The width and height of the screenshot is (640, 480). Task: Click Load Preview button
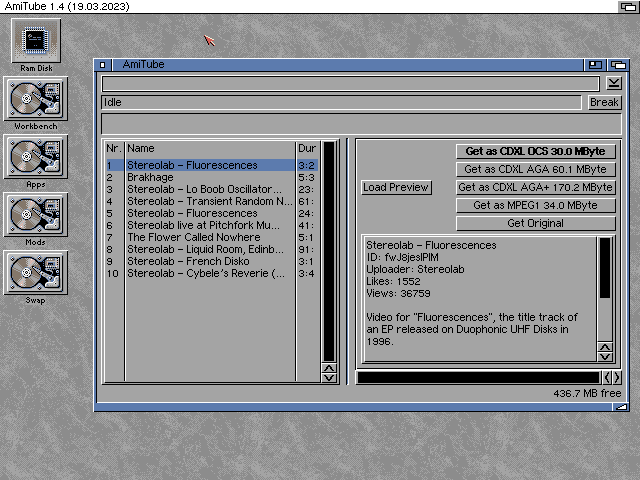pyautogui.click(x=396, y=187)
